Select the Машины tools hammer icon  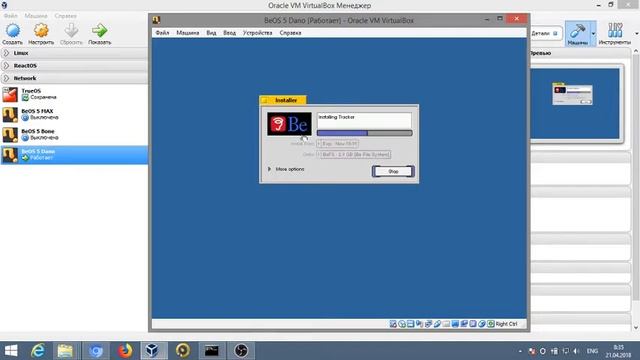(577, 31)
